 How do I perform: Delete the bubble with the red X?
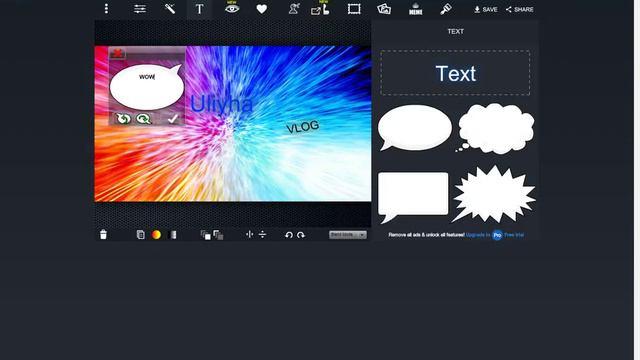pyautogui.click(x=118, y=53)
